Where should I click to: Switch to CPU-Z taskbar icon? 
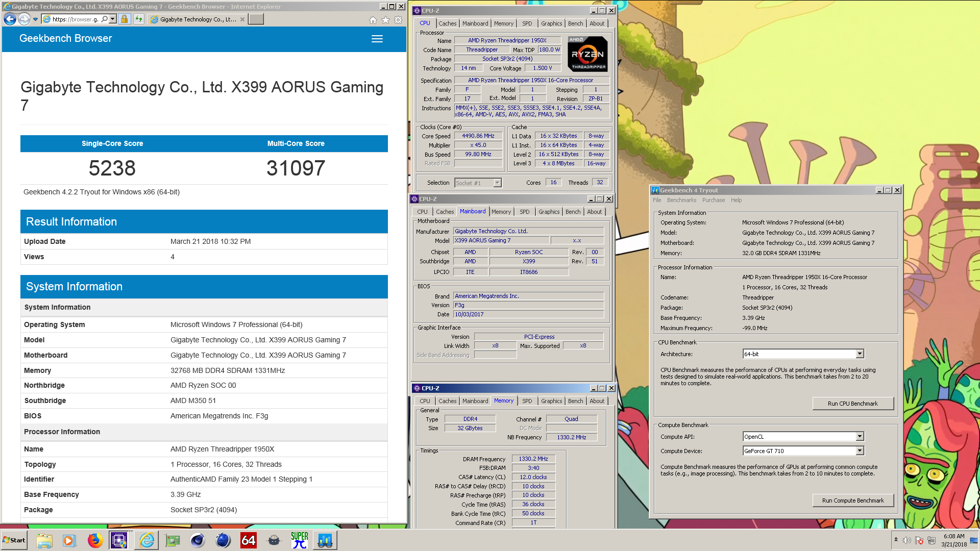(119, 540)
